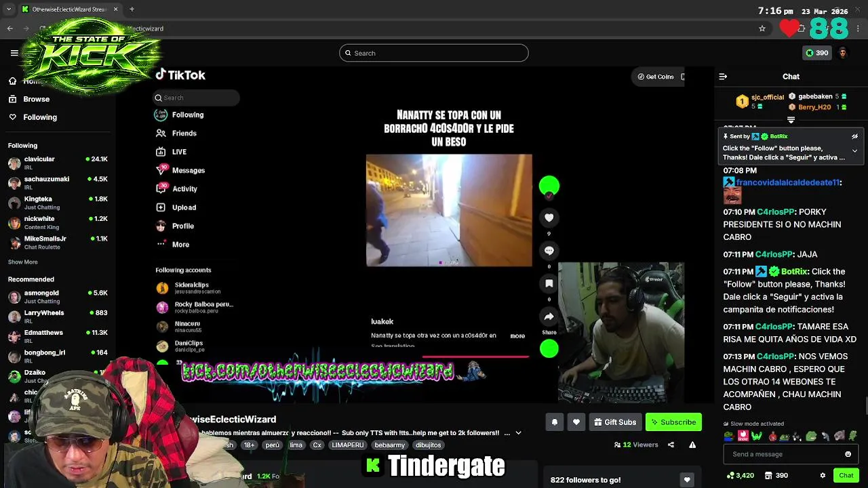
Task: Open chat settings gear
Action: (823, 476)
